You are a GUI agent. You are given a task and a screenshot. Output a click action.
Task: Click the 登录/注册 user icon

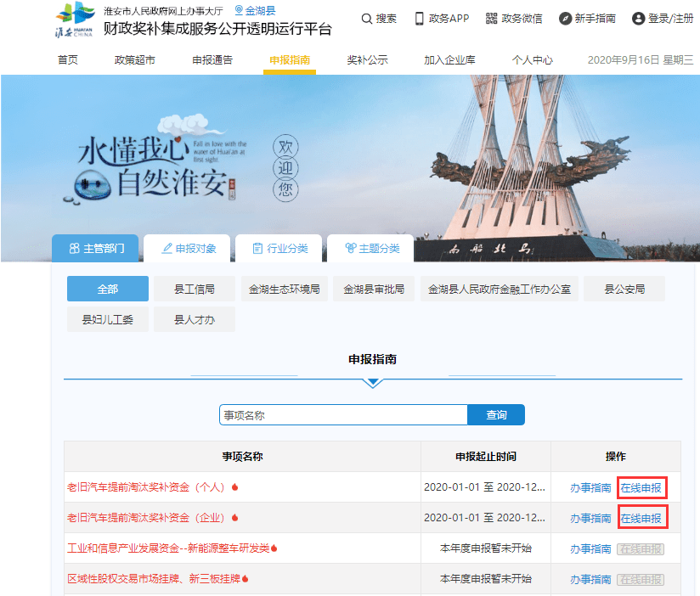pyautogui.click(x=638, y=19)
